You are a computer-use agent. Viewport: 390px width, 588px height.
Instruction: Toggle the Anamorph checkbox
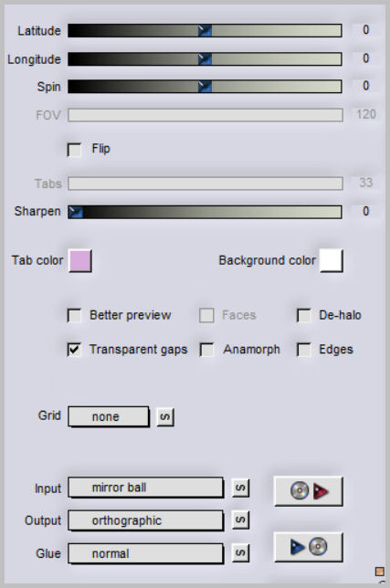(x=206, y=350)
